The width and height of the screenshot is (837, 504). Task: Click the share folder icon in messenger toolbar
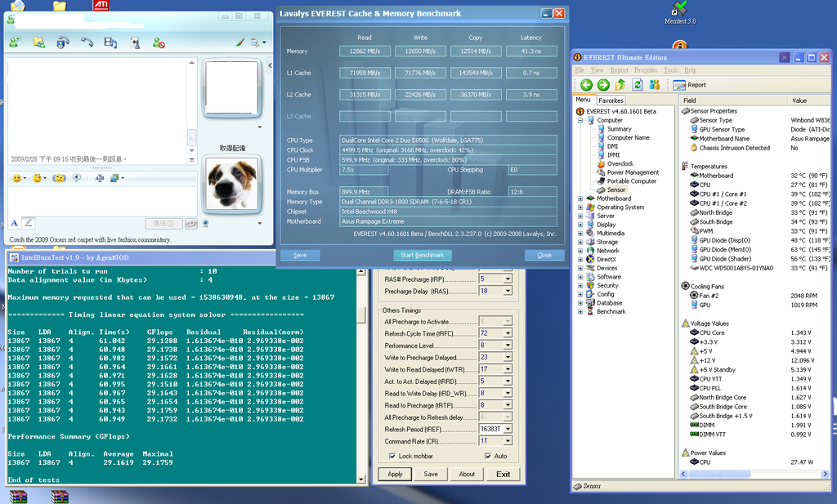point(39,42)
